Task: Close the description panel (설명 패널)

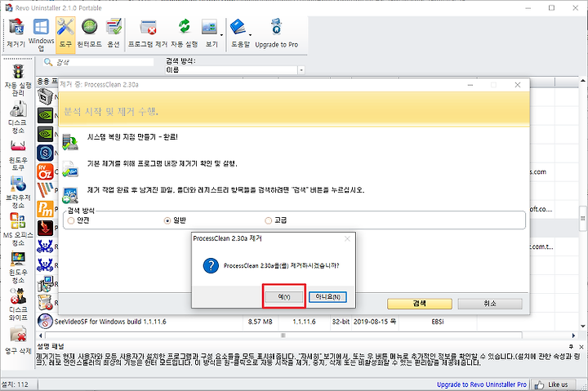Action: pyautogui.click(x=581, y=347)
